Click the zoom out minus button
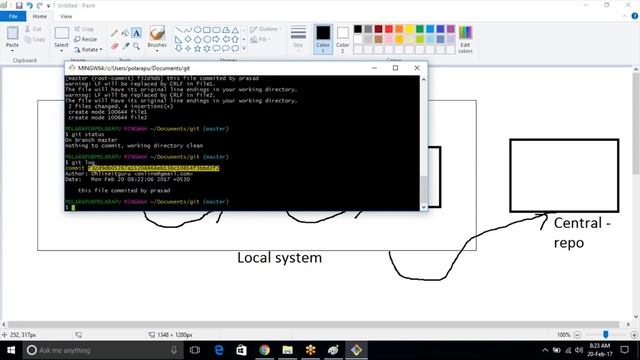The image size is (640, 360). point(577,335)
